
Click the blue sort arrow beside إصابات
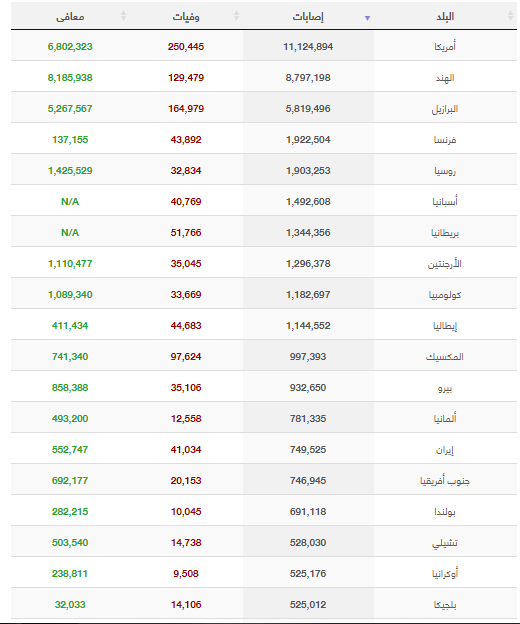click(x=368, y=18)
